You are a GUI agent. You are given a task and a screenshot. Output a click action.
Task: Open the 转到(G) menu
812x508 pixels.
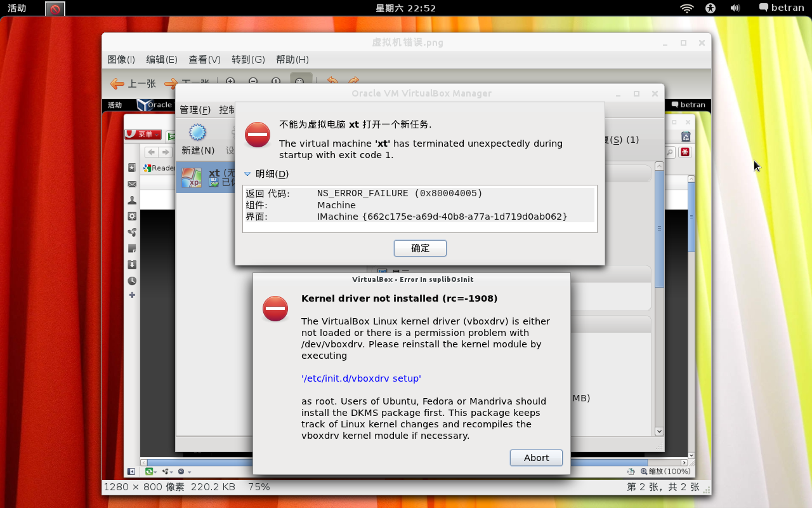click(x=248, y=60)
